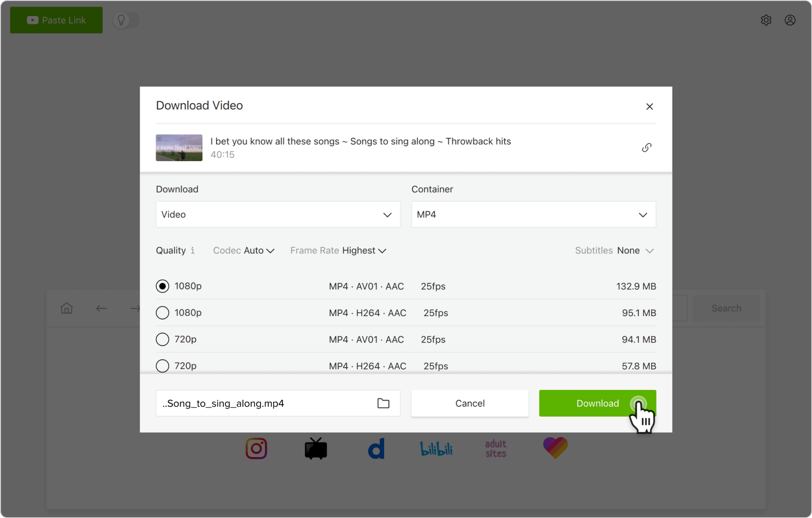
Task: Click the video thumbnail image
Action: coord(179,148)
